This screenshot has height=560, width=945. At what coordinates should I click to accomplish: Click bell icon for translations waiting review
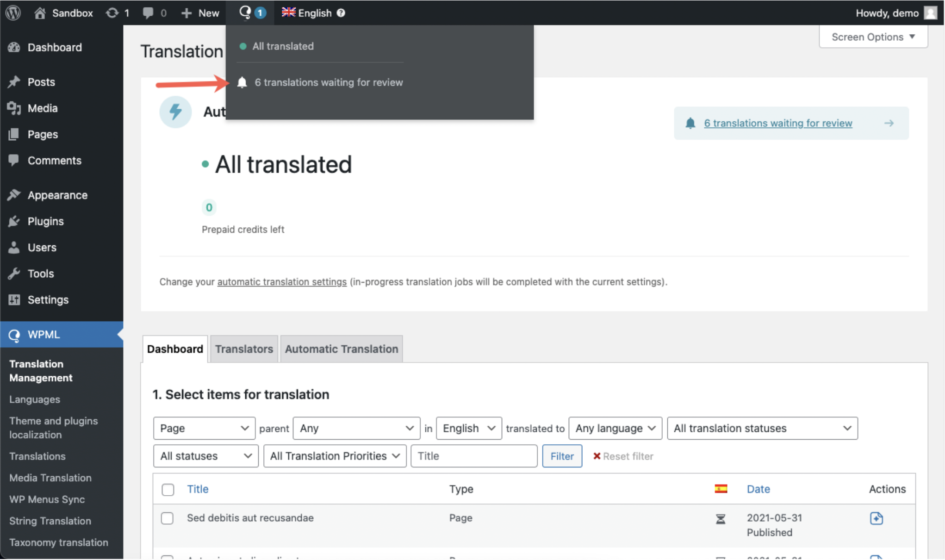pos(242,82)
